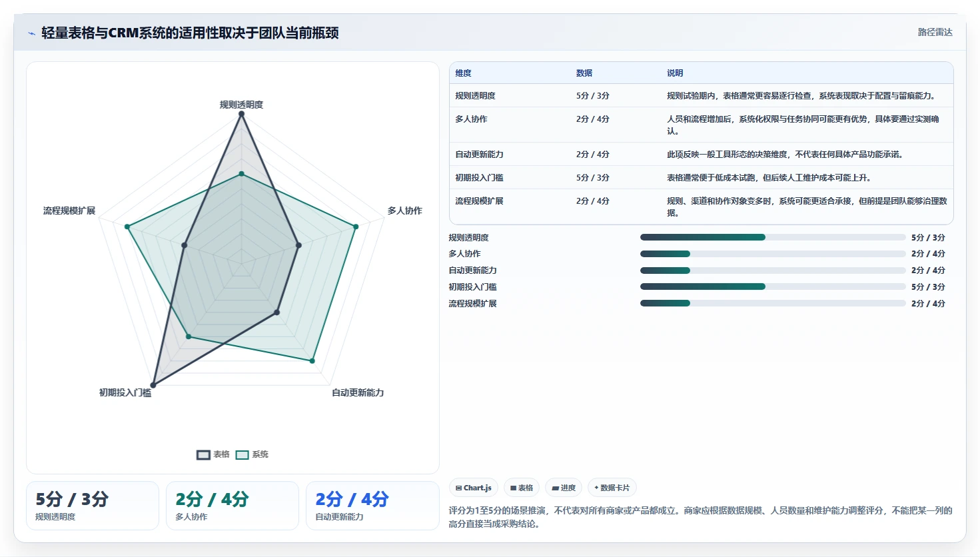
Task: Click the description starting 规则试验期内
Action: click(x=803, y=96)
